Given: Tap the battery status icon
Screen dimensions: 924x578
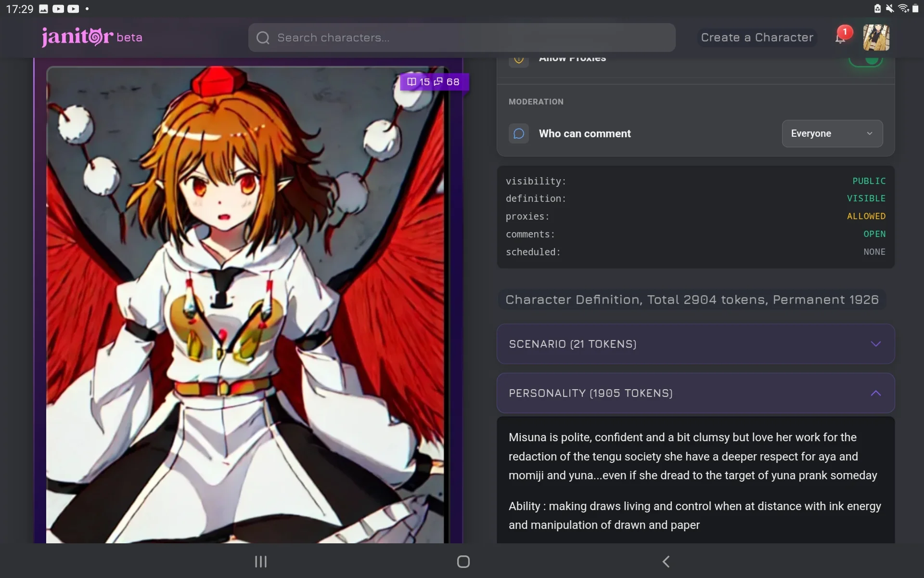Looking at the screenshot, I should pyautogui.click(x=915, y=8).
